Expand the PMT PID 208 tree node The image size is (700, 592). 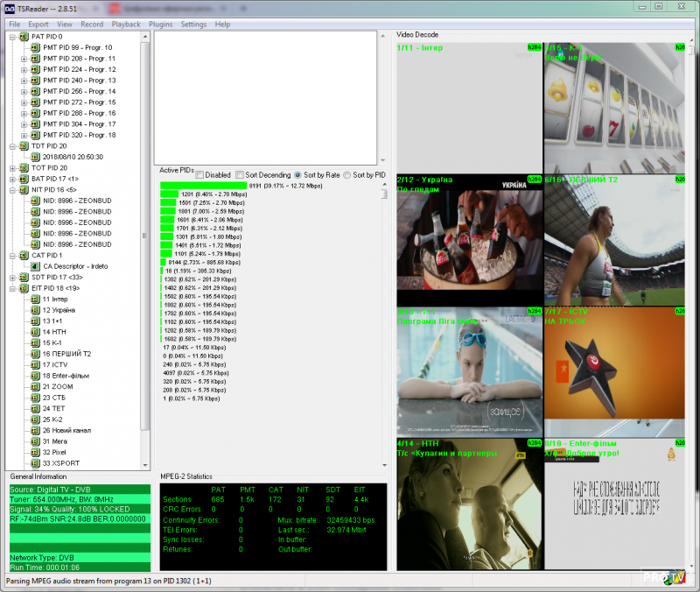click(24, 59)
